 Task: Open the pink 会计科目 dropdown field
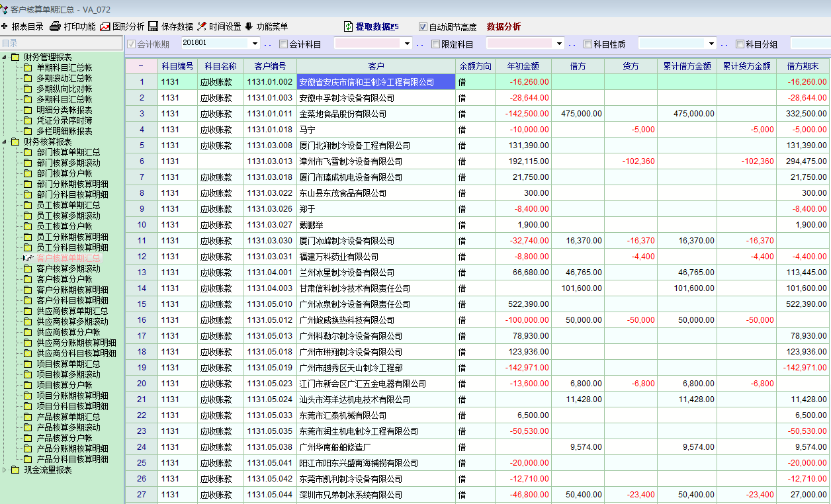pyautogui.click(x=373, y=44)
